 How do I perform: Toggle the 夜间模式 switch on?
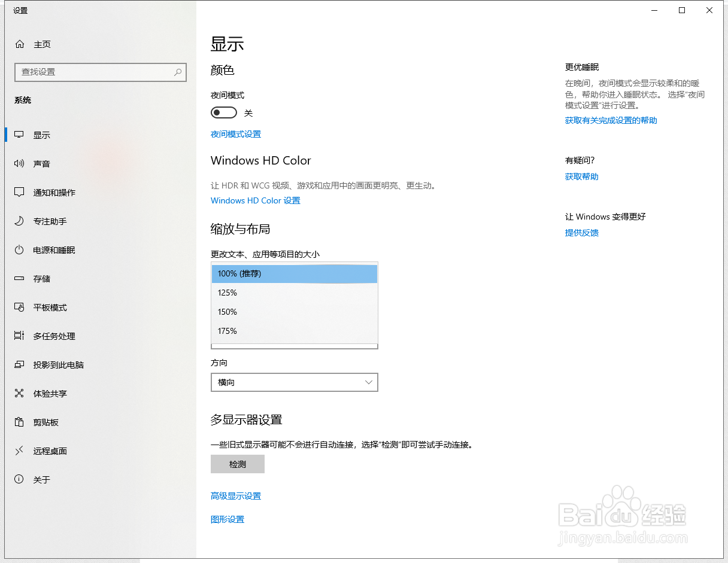pyautogui.click(x=223, y=112)
